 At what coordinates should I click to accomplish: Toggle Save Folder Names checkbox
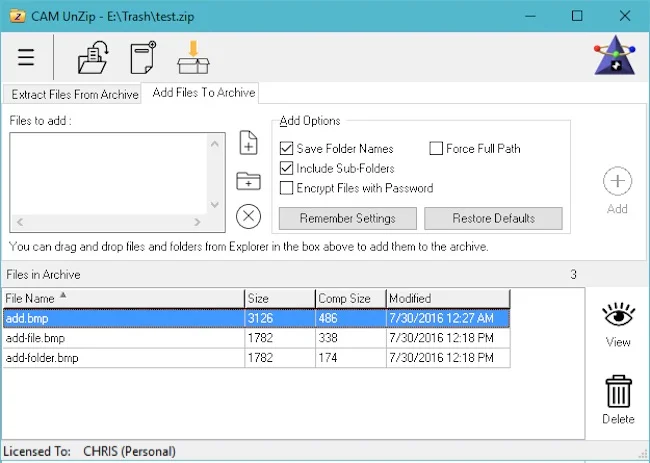click(x=286, y=148)
